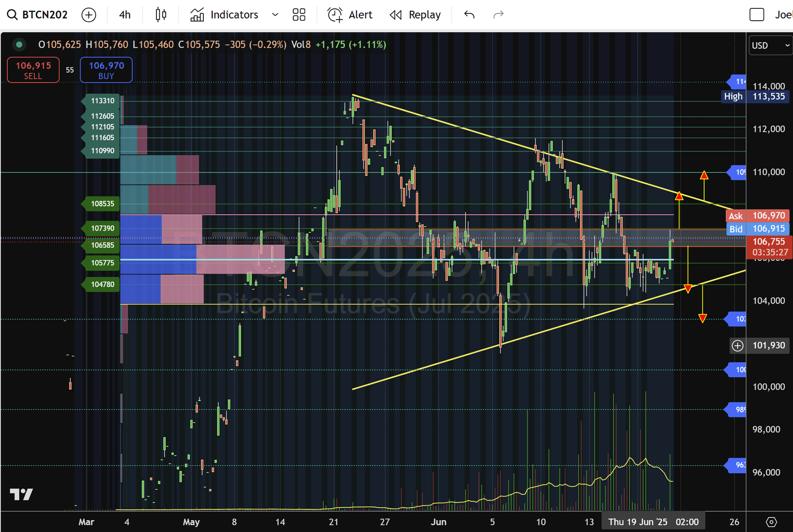This screenshot has height=532, width=793.
Task: Open the multi-chart layout grid icon
Action: (299, 14)
